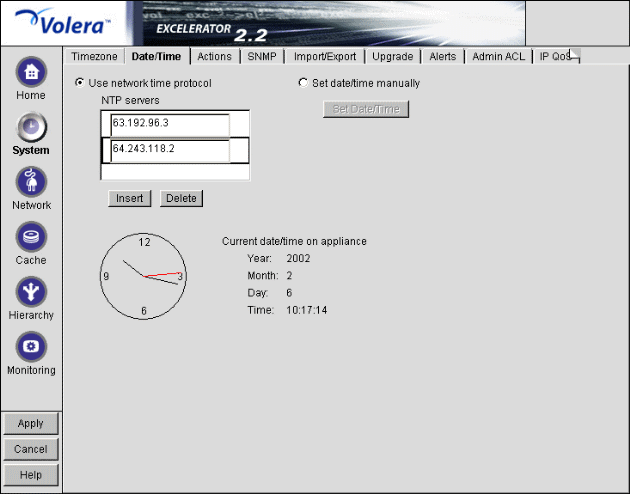Open the Import/Export tab

coord(325,56)
